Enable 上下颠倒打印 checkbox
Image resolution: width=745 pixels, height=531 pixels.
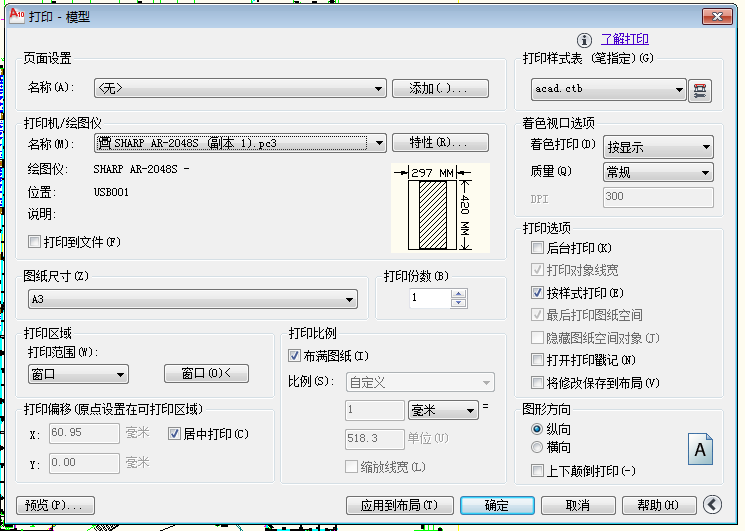(x=537, y=471)
